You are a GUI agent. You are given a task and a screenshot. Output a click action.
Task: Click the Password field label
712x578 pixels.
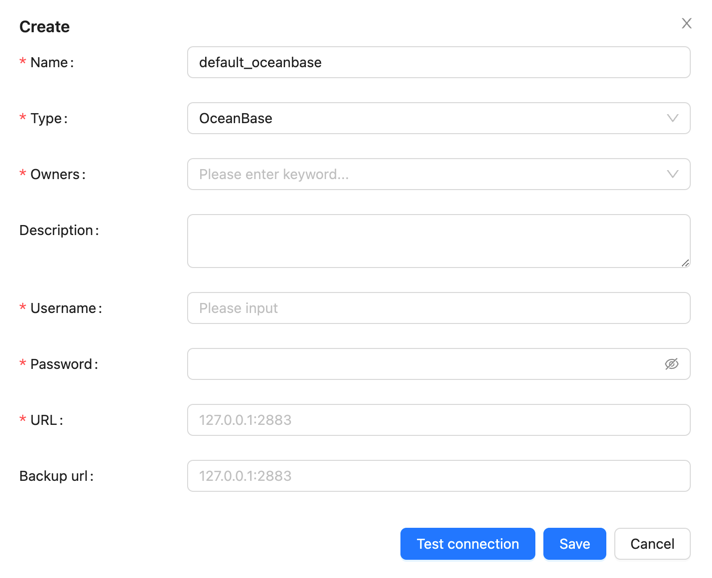coord(64,364)
